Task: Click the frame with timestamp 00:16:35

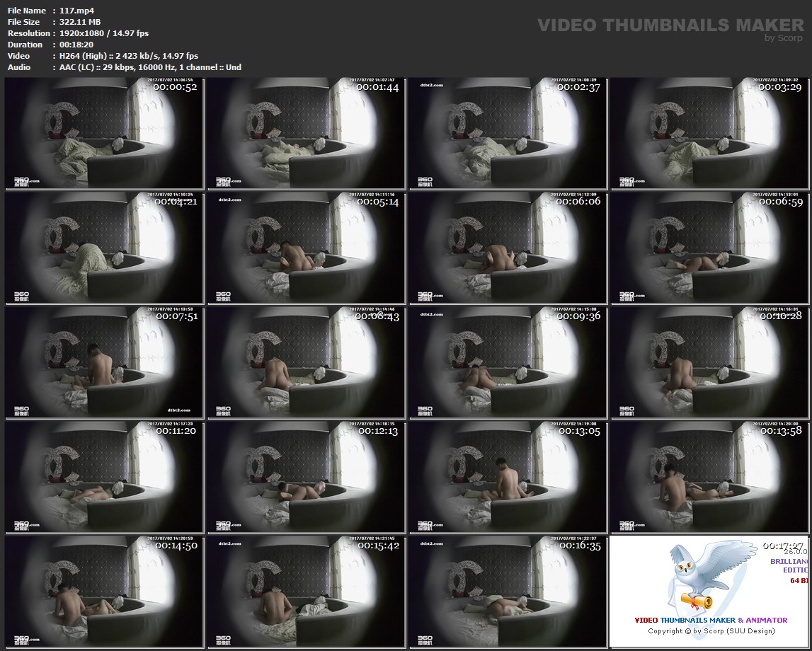Action: [508, 592]
